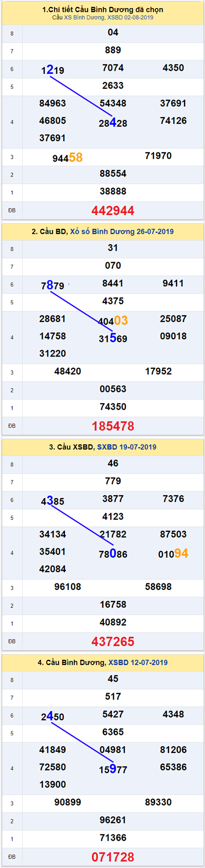Click the number 54348
The width and height of the screenshot is (205, 868).
113,103
